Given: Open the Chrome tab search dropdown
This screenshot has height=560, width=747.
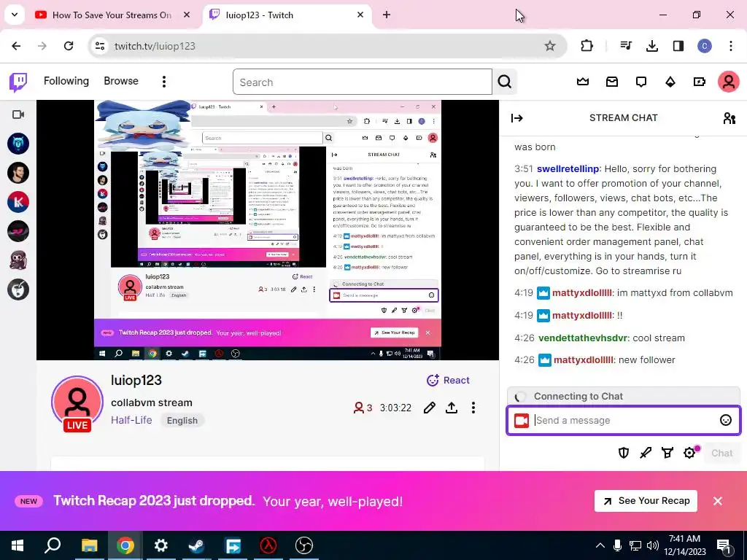Looking at the screenshot, I should 15,15.
